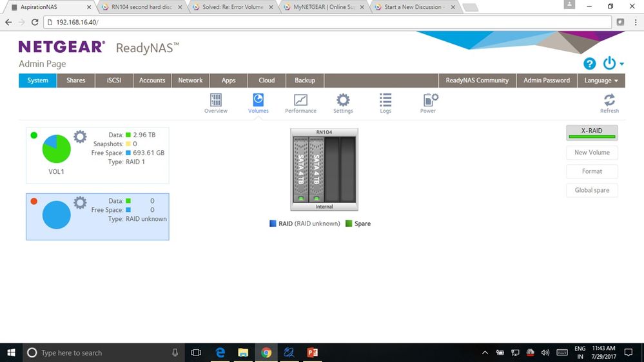The image size is (644, 362).
Task: Open RAID unknown volume settings gear
Action: [80, 203]
